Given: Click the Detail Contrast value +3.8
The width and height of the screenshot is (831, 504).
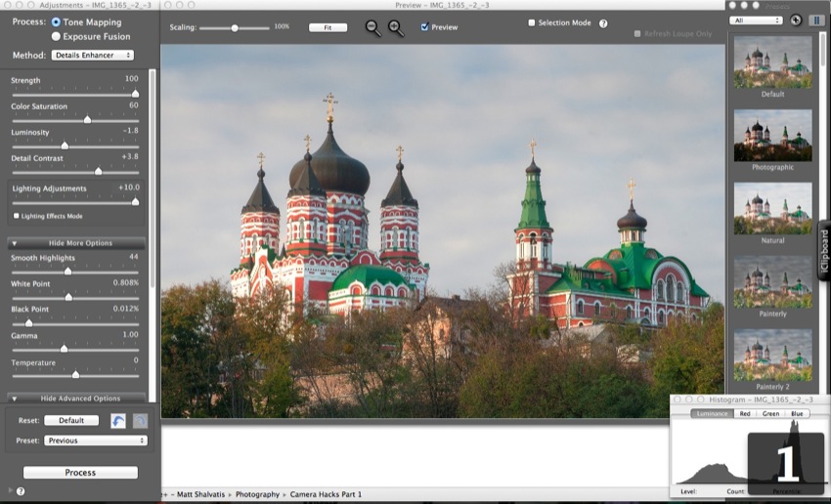Looking at the screenshot, I should coord(130,156).
